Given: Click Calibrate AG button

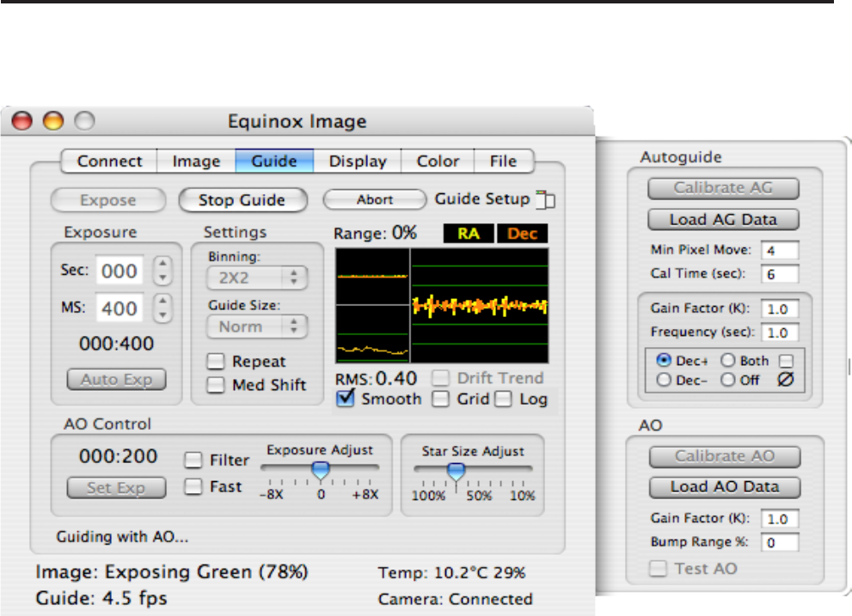Looking at the screenshot, I should point(723,188).
